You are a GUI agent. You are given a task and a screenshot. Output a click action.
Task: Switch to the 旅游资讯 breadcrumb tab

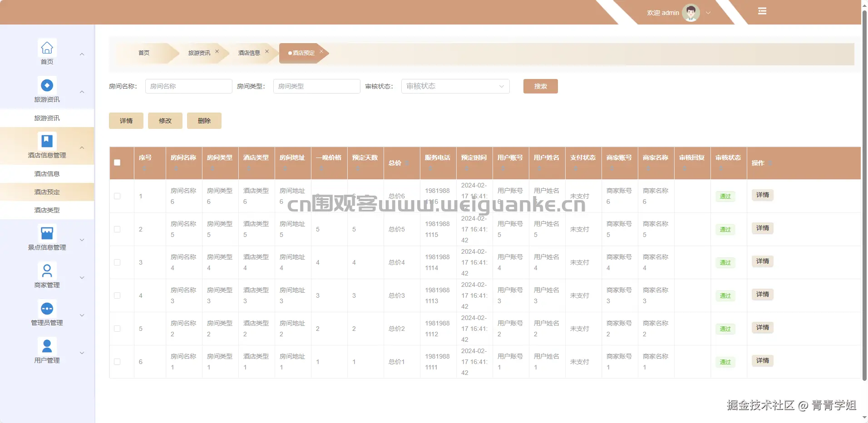199,53
